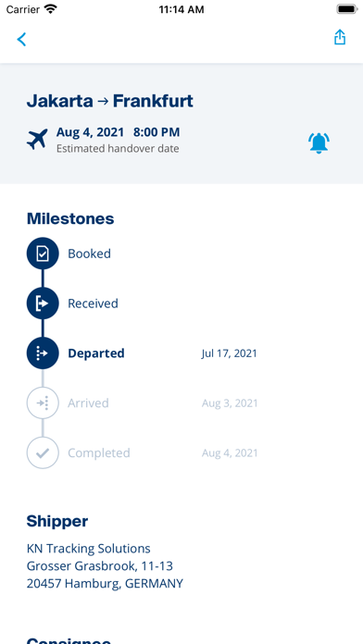Screen dimensions: 363x644
Task: Select the Received milestone icon
Action: (x=43, y=303)
